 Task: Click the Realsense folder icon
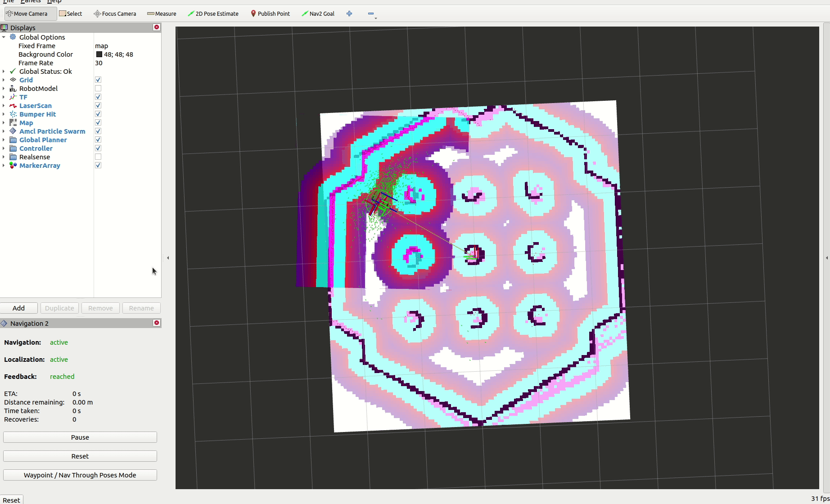click(x=13, y=157)
